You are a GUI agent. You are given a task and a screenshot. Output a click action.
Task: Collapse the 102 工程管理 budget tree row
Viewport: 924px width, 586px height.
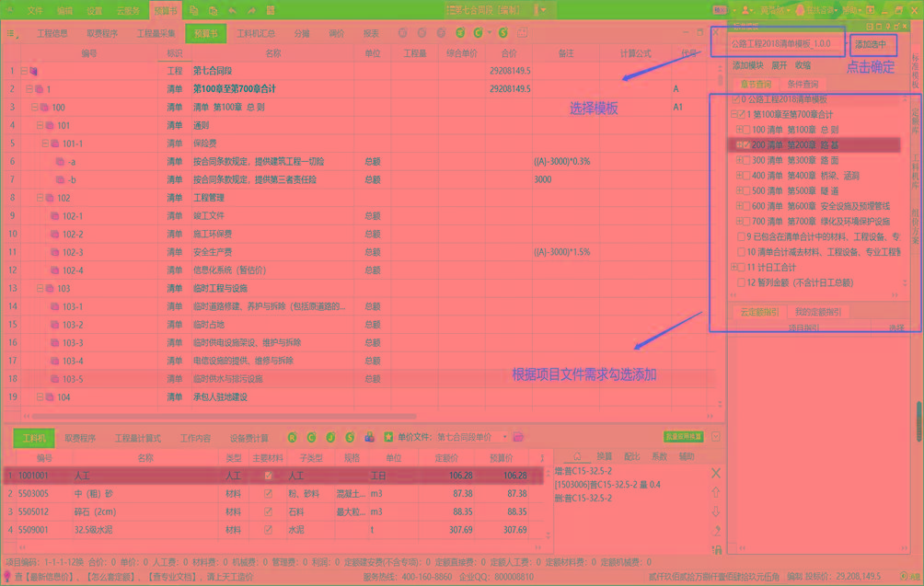click(40, 198)
